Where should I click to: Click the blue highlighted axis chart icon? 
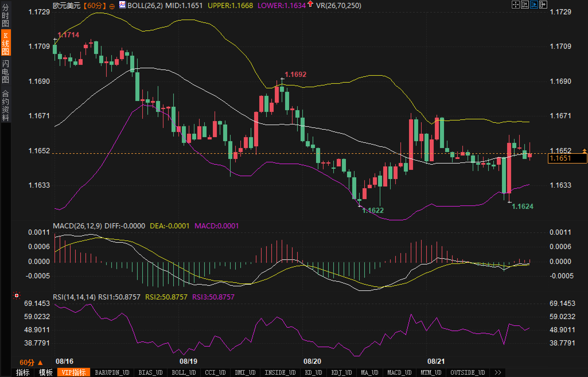[534, 5]
